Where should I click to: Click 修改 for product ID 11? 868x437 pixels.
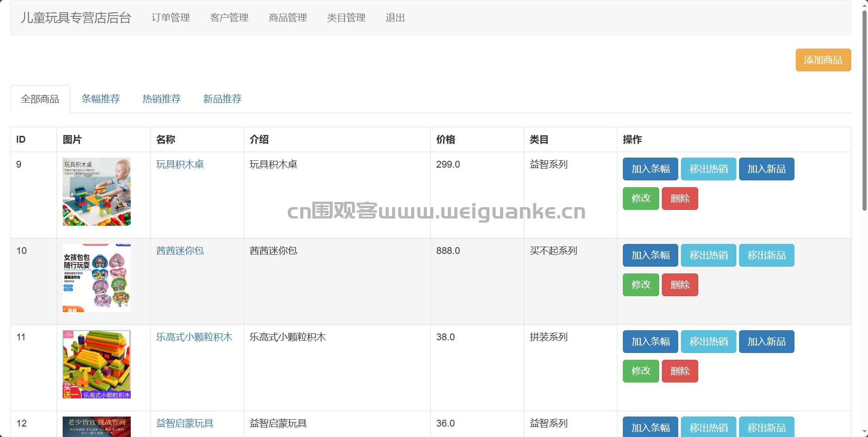click(x=641, y=371)
